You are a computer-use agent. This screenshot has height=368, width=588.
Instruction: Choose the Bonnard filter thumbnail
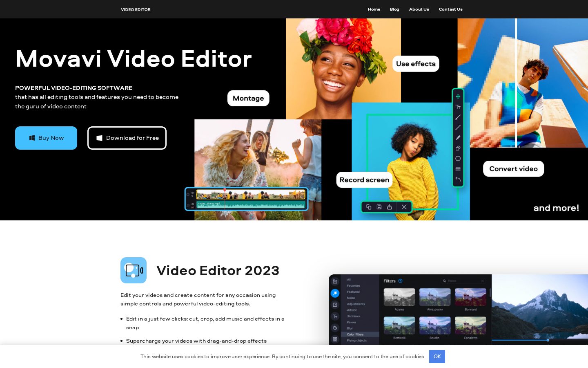point(470,297)
